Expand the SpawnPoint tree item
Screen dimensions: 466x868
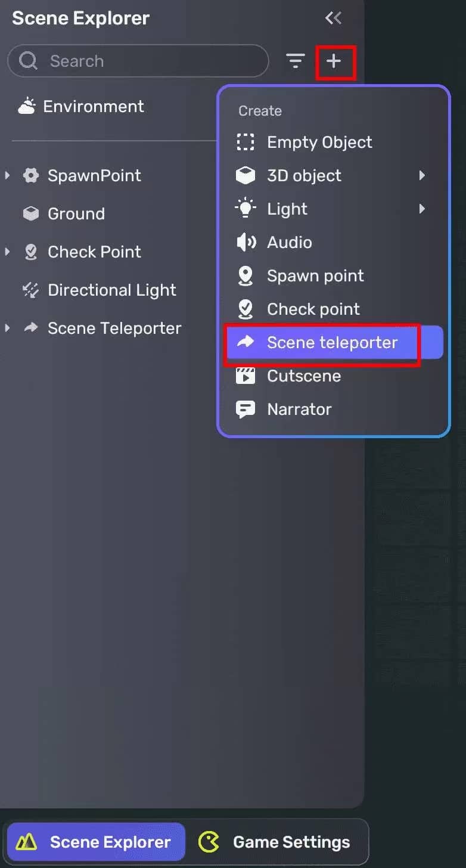coord(8,175)
